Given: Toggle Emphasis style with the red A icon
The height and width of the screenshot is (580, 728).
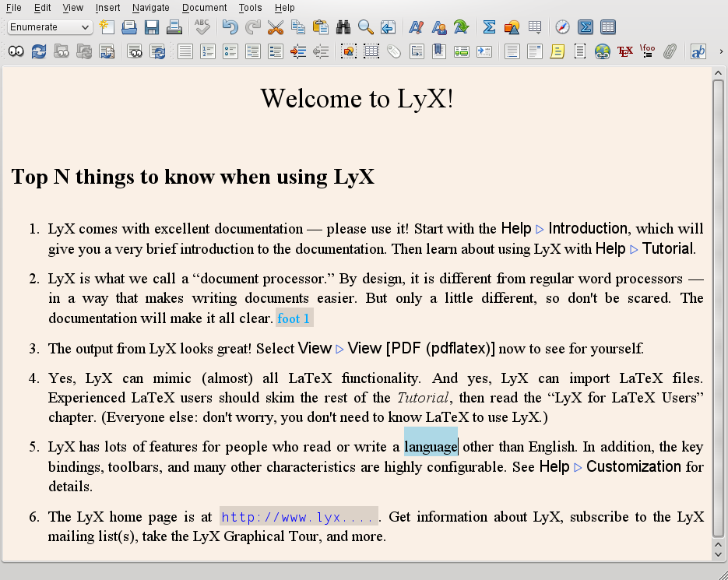Looking at the screenshot, I should point(416,26).
